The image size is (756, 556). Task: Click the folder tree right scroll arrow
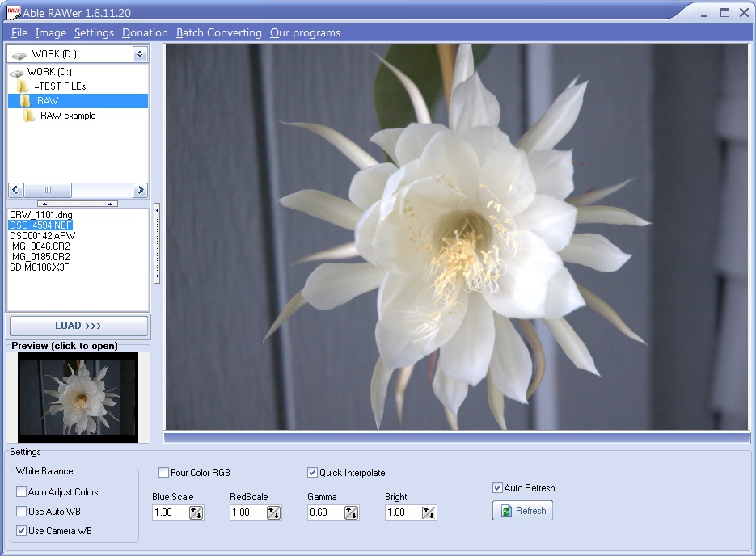[140, 190]
